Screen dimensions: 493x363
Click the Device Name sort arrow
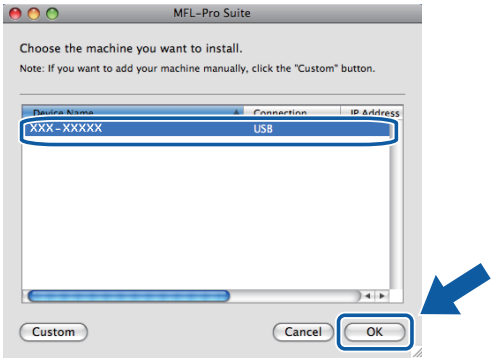[x=236, y=112]
